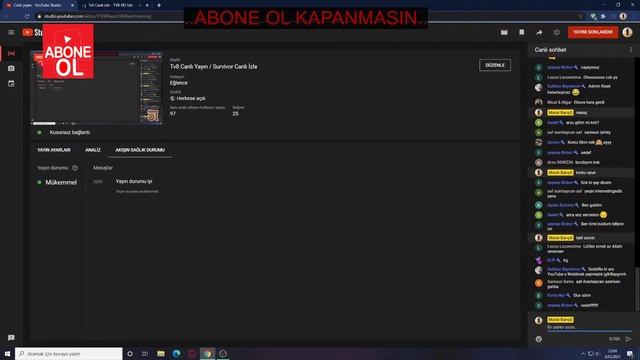The height and width of the screenshot is (360, 640).
Task: Send the chat message with arrow icon
Action: pyautogui.click(x=628, y=339)
